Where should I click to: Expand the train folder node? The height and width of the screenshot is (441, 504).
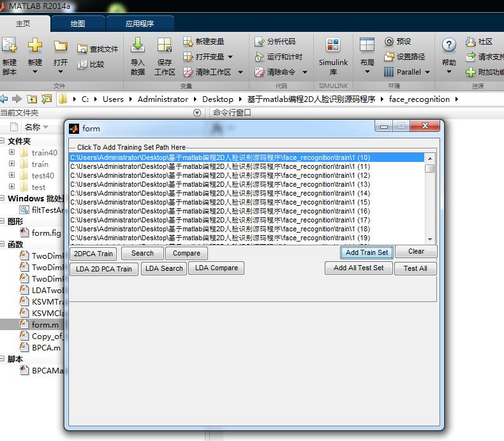click(x=11, y=164)
